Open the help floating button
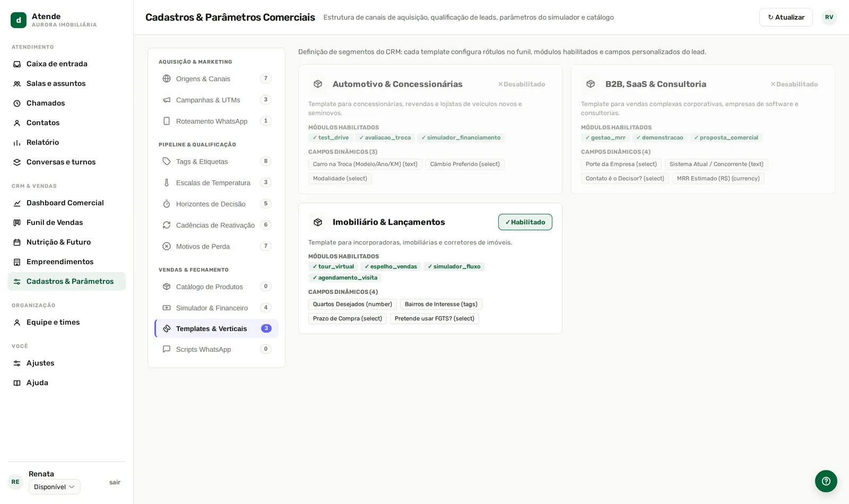This screenshot has width=849, height=504. (x=826, y=481)
